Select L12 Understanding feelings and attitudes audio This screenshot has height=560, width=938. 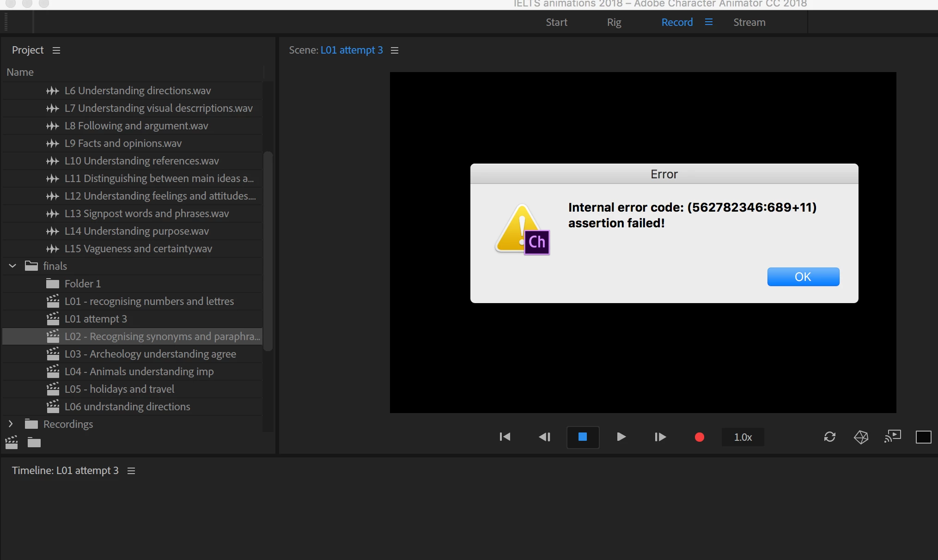(132, 196)
